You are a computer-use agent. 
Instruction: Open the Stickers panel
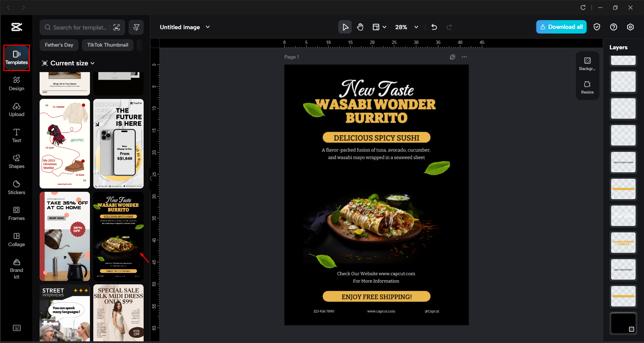click(16, 187)
